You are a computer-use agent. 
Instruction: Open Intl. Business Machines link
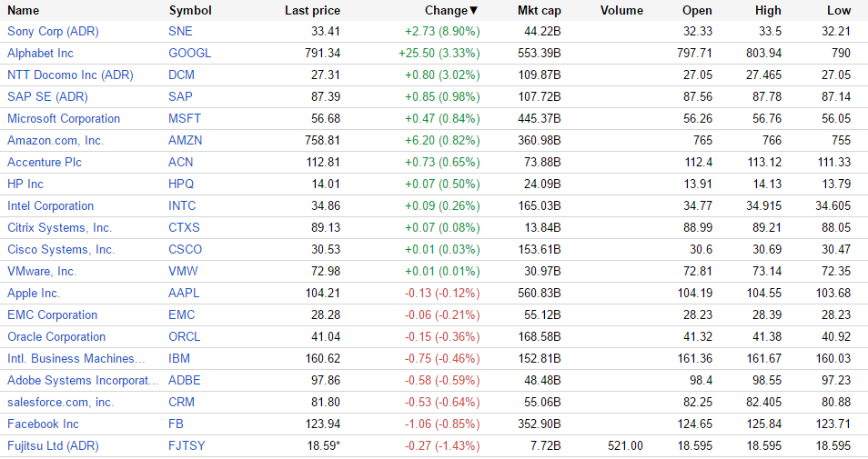click(76, 358)
